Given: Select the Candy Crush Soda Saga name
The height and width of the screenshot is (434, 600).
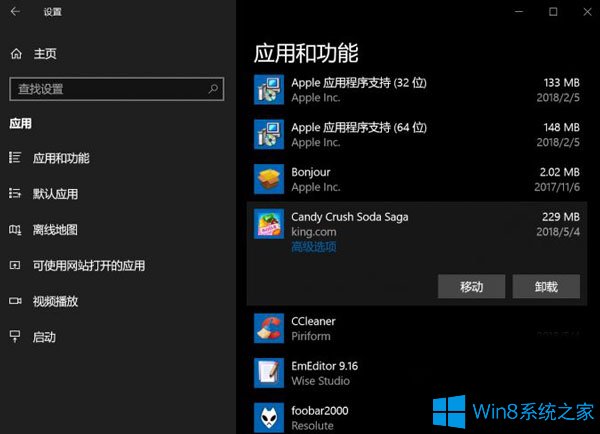Looking at the screenshot, I should click(x=350, y=217).
